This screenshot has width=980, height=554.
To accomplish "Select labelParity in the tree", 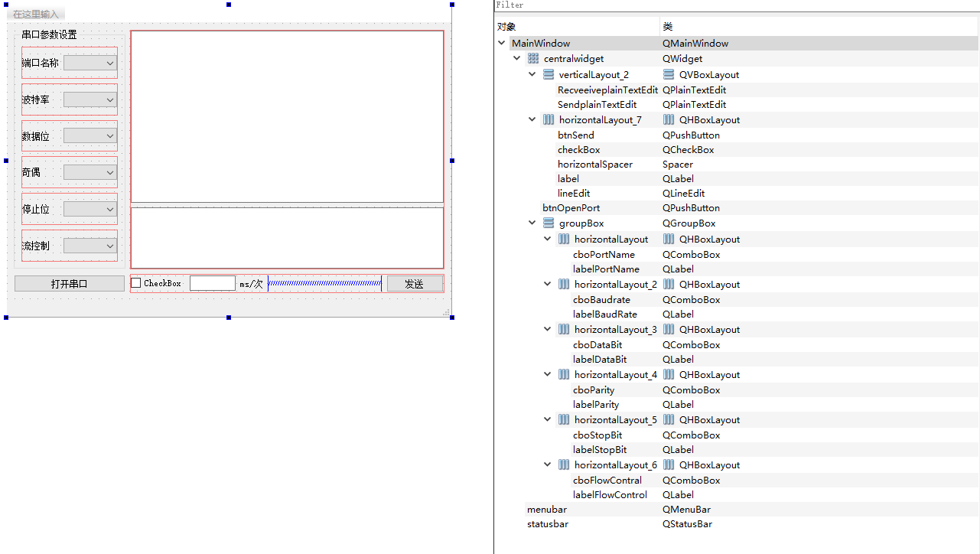I will tap(596, 405).
